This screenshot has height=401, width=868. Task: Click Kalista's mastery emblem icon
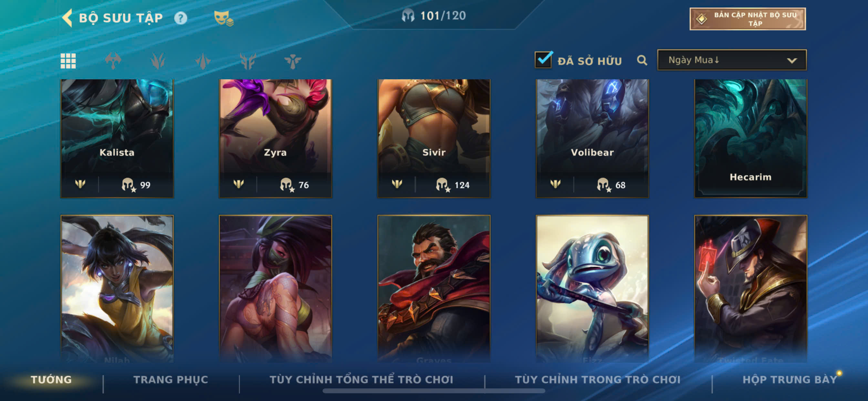click(80, 184)
